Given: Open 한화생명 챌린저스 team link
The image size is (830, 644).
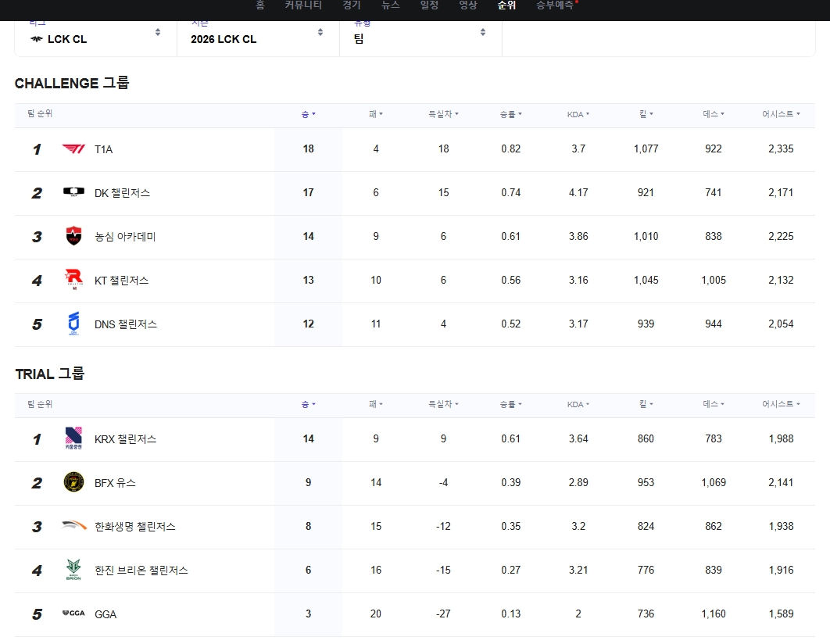Looking at the screenshot, I should click(x=135, y=527).
